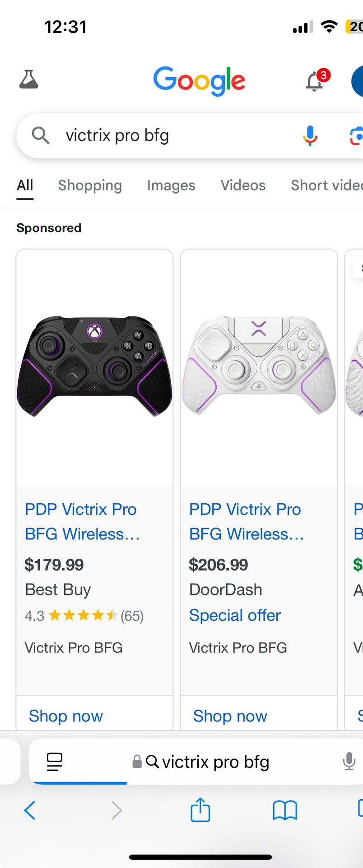
Task: Tap the microphone in Safari's address bar
Action: point(348,761)
